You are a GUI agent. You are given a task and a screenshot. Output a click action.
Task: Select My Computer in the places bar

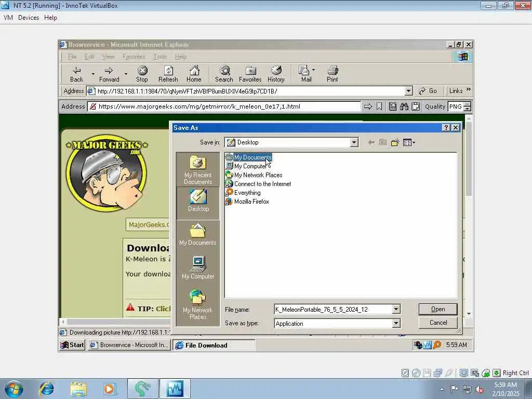point(198,268)
